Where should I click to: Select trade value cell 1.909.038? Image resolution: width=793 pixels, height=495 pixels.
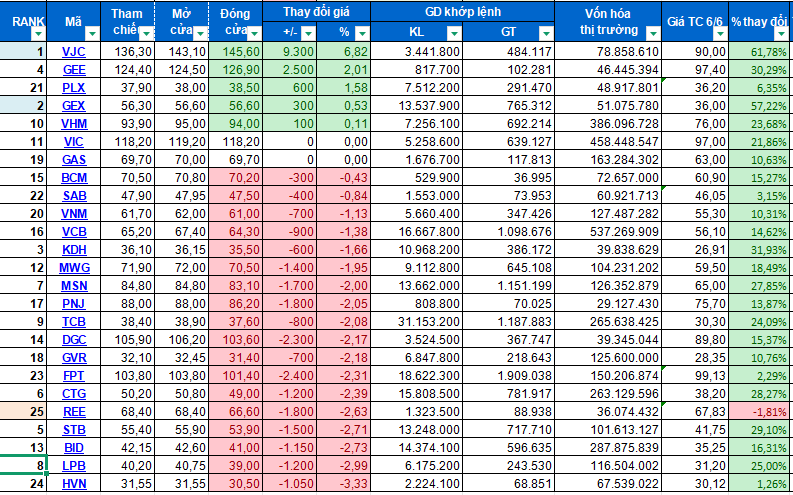(x=508, y=376)
